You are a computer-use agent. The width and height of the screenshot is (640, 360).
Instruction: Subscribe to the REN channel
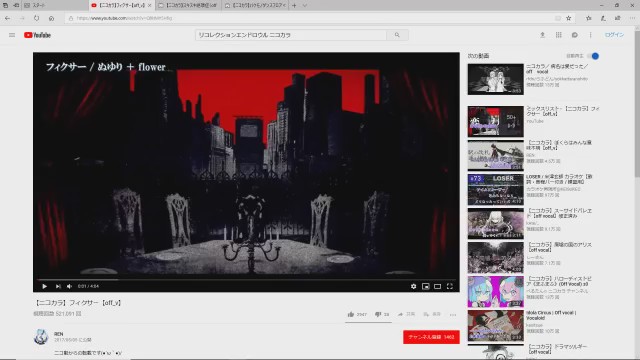coord(431,337)
